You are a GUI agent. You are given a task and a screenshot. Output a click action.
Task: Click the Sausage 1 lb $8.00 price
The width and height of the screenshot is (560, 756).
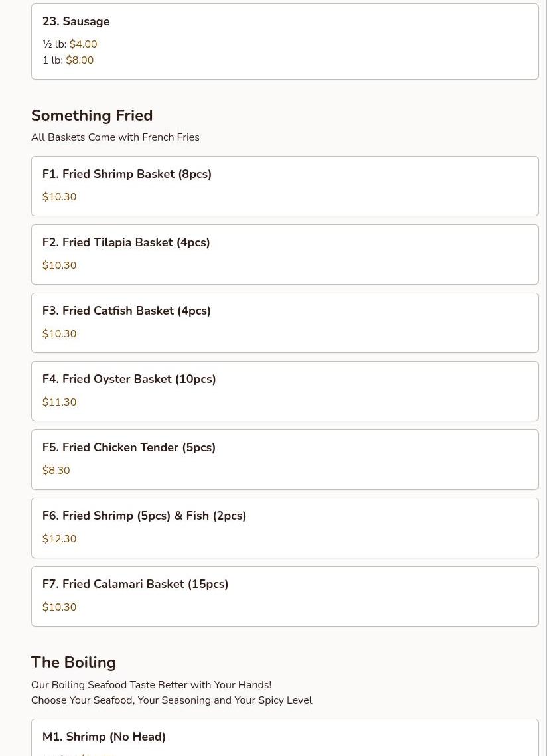(80, 60)
